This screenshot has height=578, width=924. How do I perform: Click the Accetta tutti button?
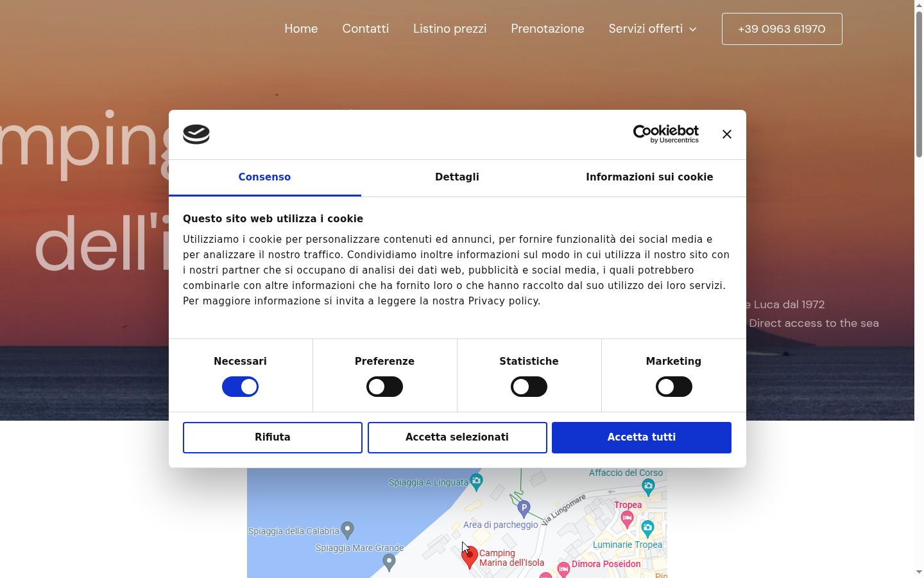tap(642, 437)
